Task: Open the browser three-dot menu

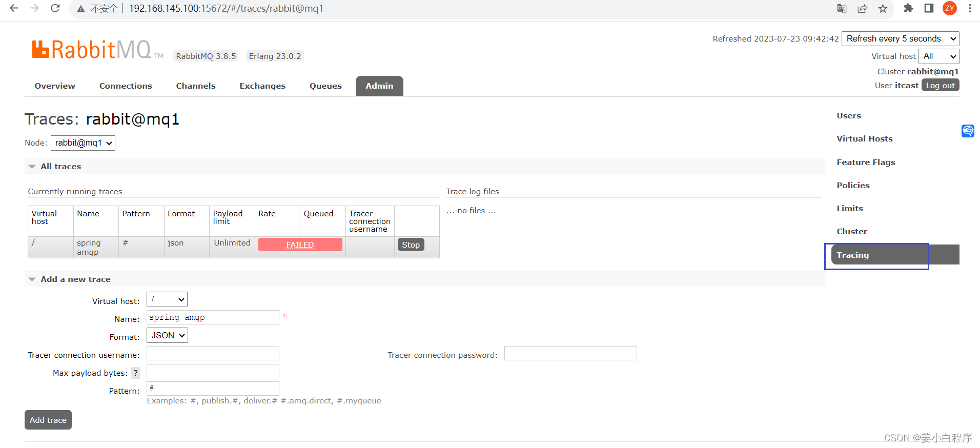Action: click(970, 8)
